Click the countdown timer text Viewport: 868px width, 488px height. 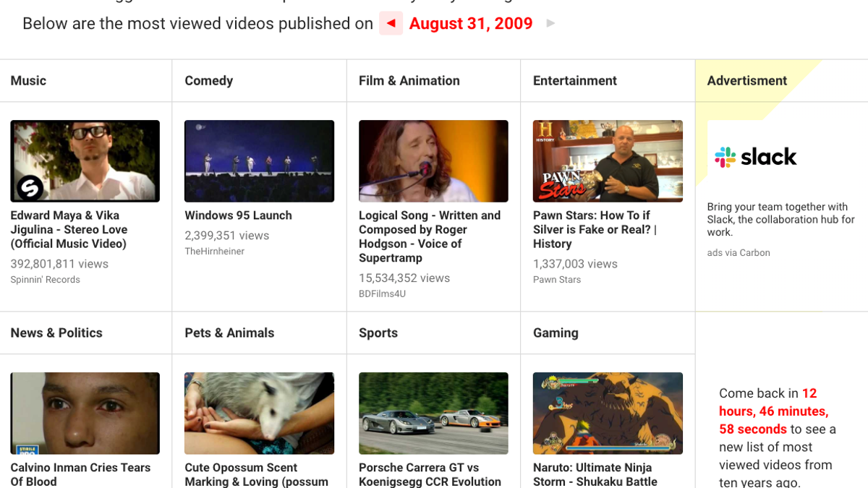(773, 411)
